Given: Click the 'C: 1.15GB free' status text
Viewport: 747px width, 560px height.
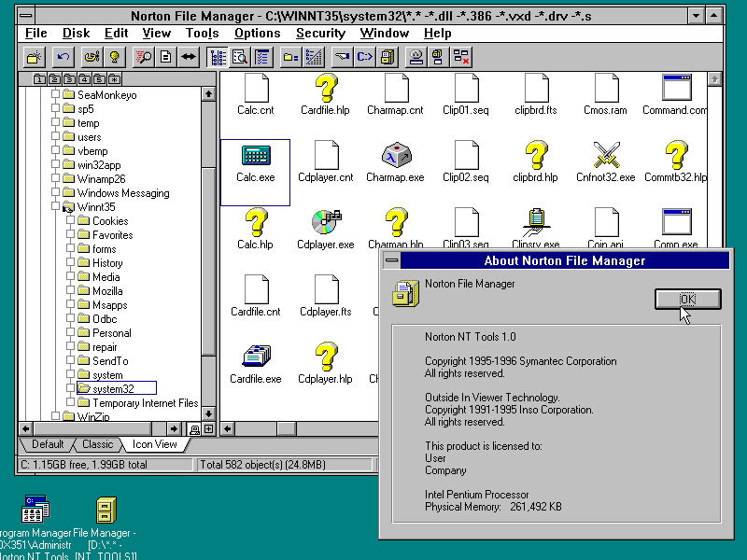Looking at the screenshot, I should pos(84,465).
